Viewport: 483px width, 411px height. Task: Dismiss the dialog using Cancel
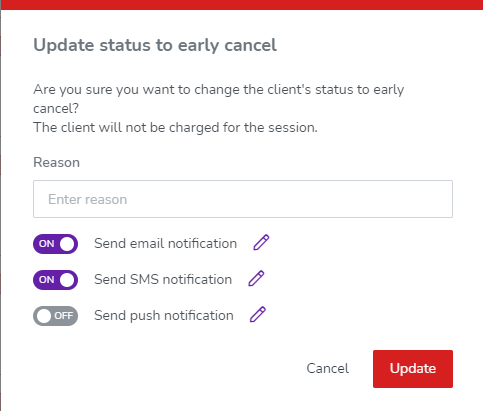coord(328,369)
